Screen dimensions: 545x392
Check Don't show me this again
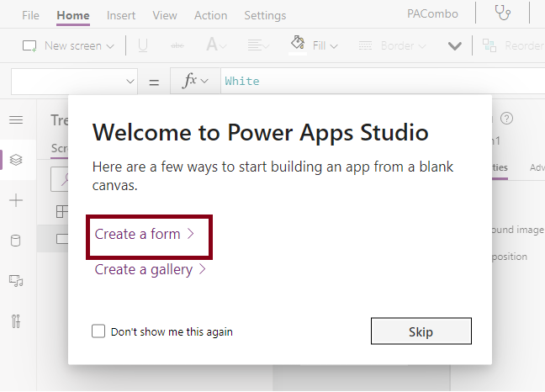(98, 331)
